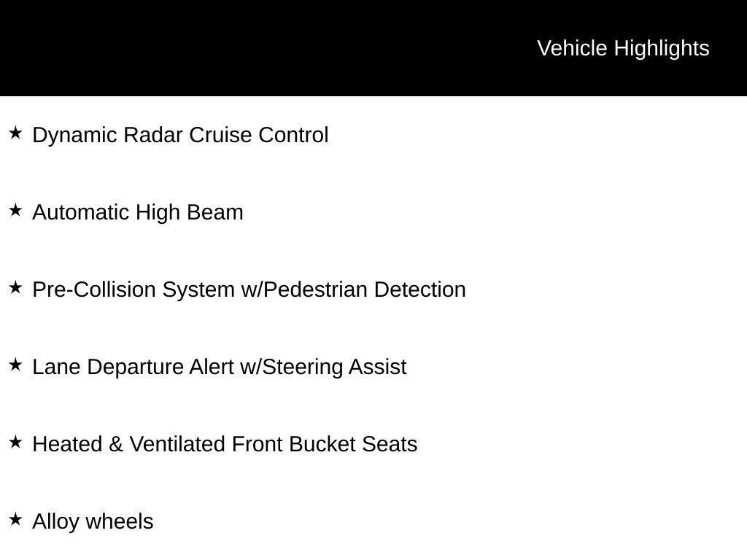
Task: Click the star beside Automatic High Beam
Action: (15, 210)
